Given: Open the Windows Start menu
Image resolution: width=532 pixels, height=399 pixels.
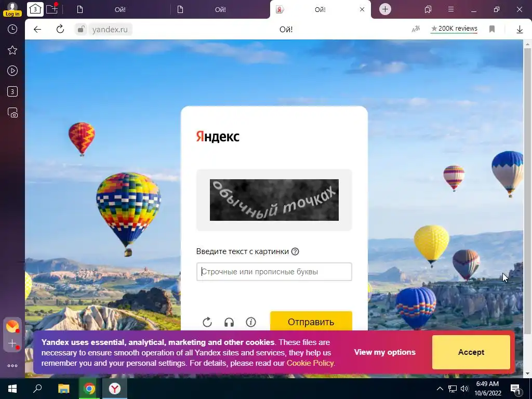Looking at the screenshot, I should coord(12,389).
